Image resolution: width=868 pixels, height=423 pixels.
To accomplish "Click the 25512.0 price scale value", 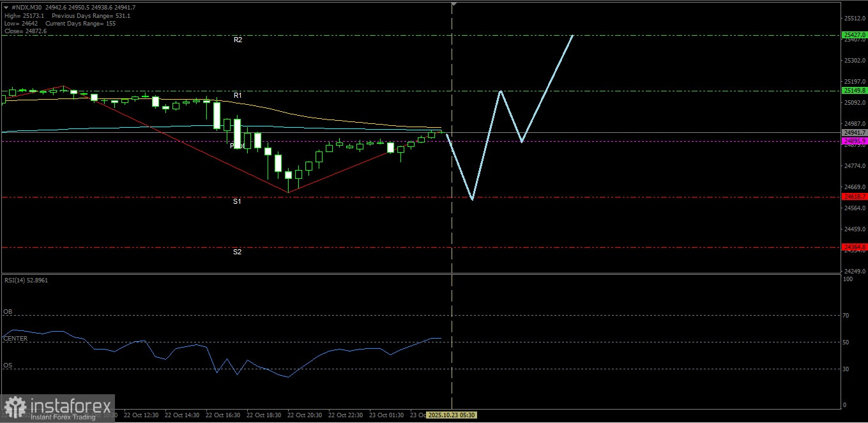I will tap(854, 19).
